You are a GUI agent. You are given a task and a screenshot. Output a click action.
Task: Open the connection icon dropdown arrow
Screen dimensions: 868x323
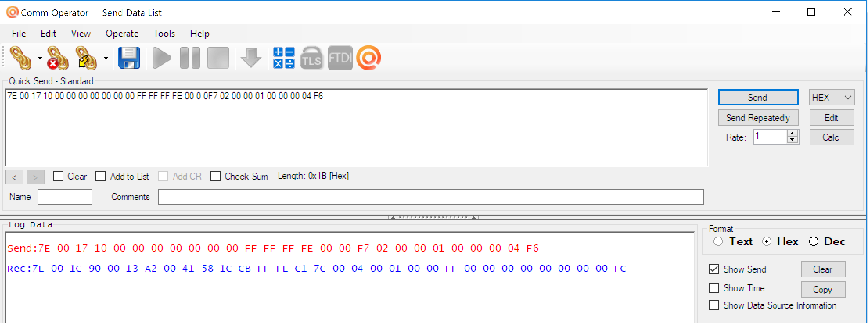pyautogui.click(x=40, y=58)
